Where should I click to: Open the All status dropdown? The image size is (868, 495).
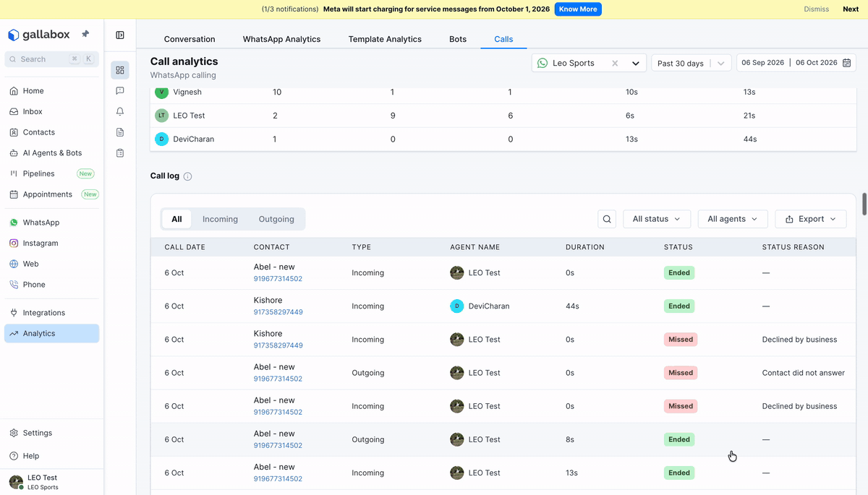click(657, 219)
